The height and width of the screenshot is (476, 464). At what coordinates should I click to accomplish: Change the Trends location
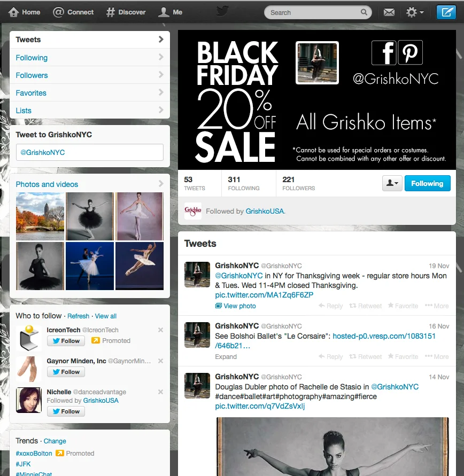coord(55,441)
